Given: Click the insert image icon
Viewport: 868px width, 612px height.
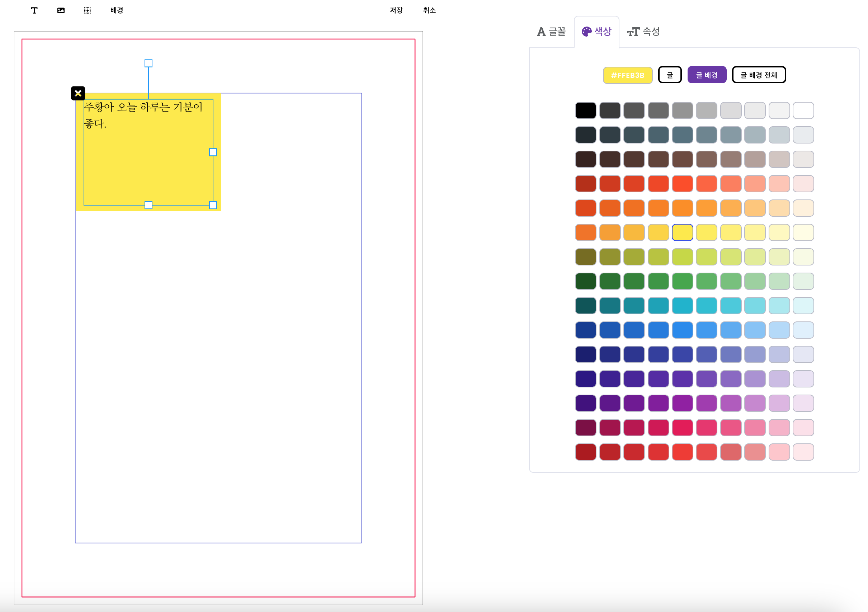Looking at the screenshot, I should 61,10.
